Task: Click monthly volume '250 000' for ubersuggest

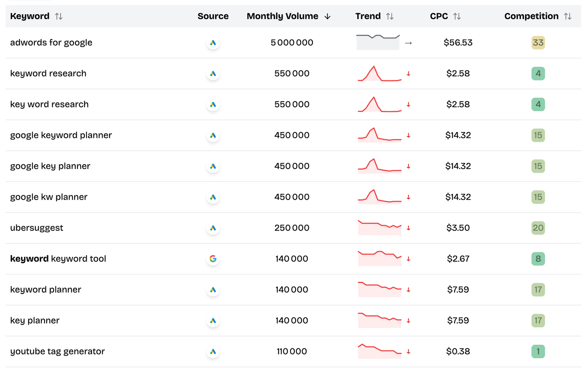Action: [292, 228]
